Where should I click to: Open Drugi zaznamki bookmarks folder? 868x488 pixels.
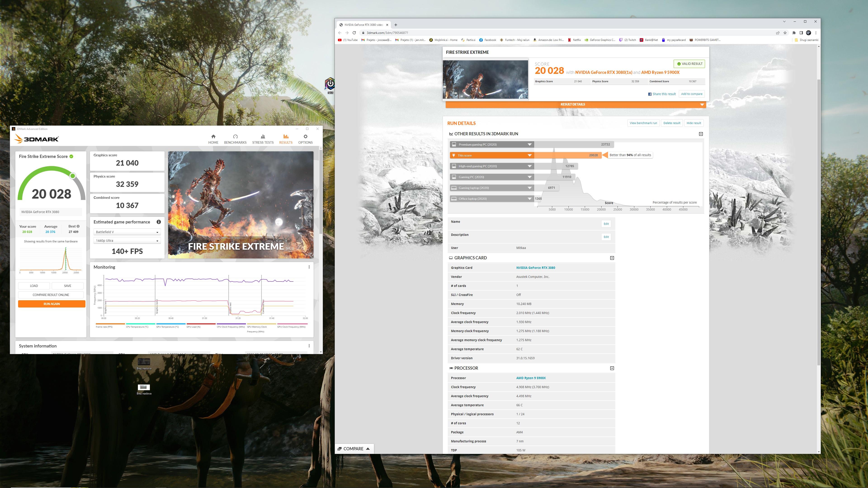(x=806, y=40)
